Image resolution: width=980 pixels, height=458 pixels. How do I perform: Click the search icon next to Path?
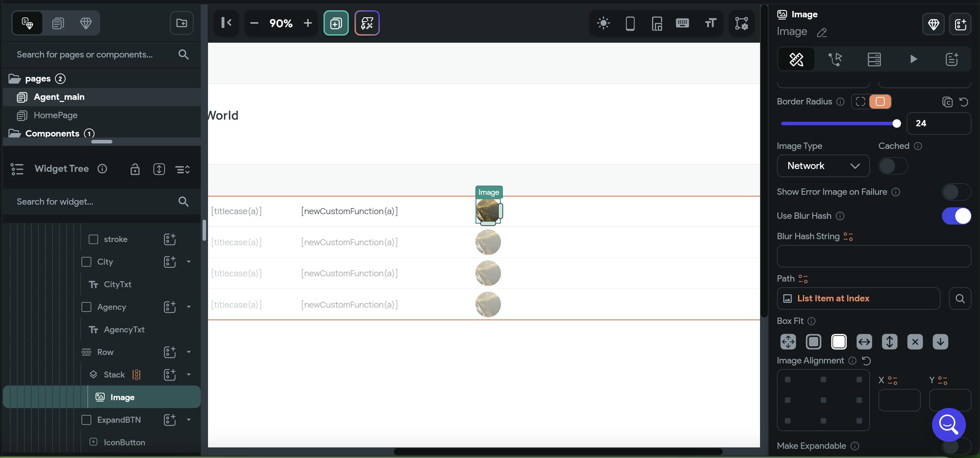(x=960, y=299)
